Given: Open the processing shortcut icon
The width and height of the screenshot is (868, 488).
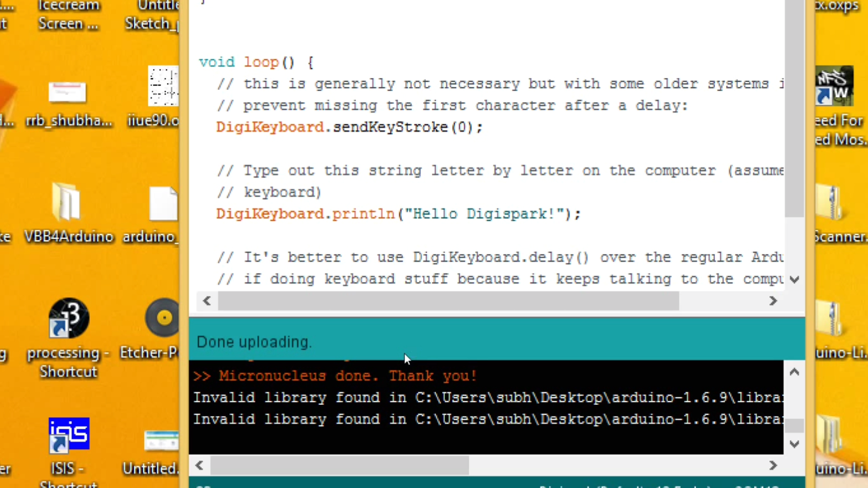Looking at the screenshot, I should (68, 318).
